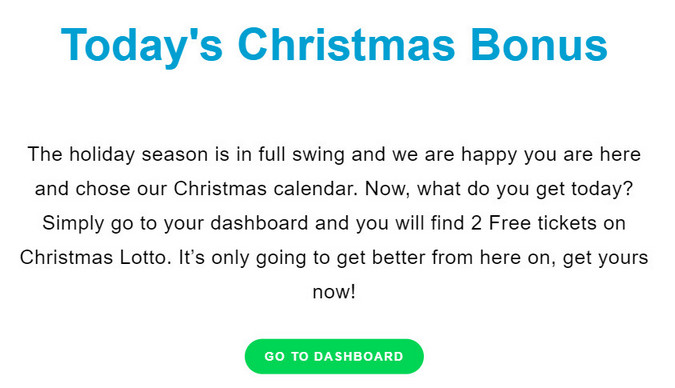
Task: Select the word Today's in the heading
Action: (142, 47)
